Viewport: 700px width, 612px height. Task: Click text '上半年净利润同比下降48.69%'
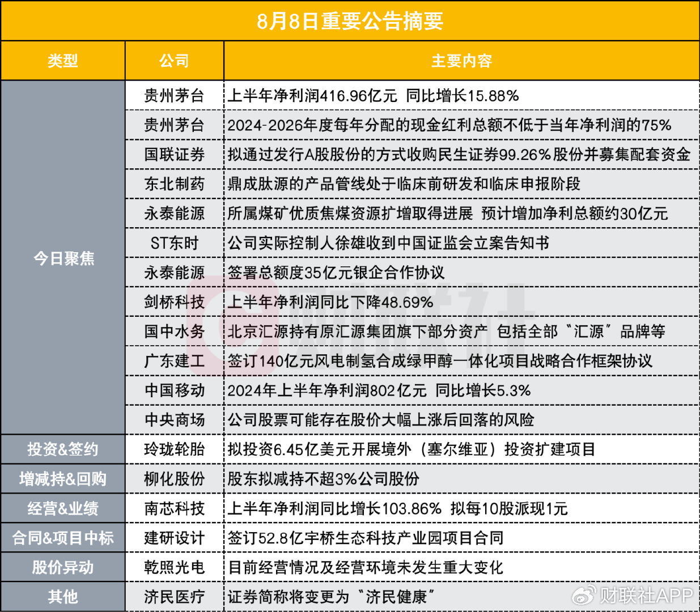click(x=330, y=302)
